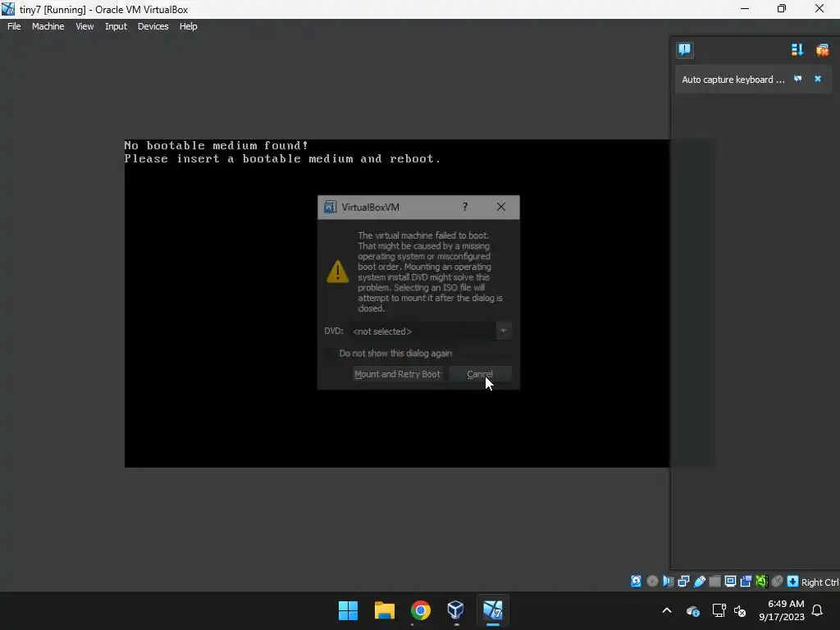
Task: Open the View menu
Action: (84, 26)
